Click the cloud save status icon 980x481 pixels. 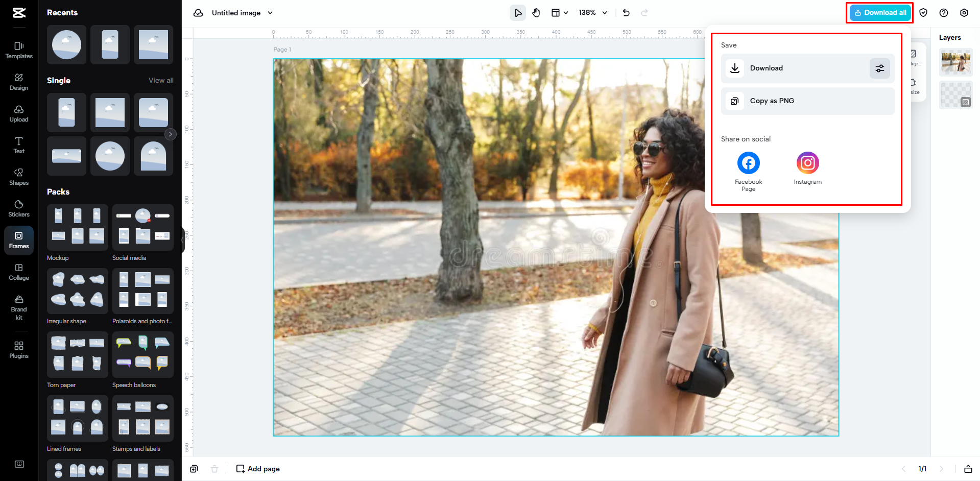pos(198,13)
